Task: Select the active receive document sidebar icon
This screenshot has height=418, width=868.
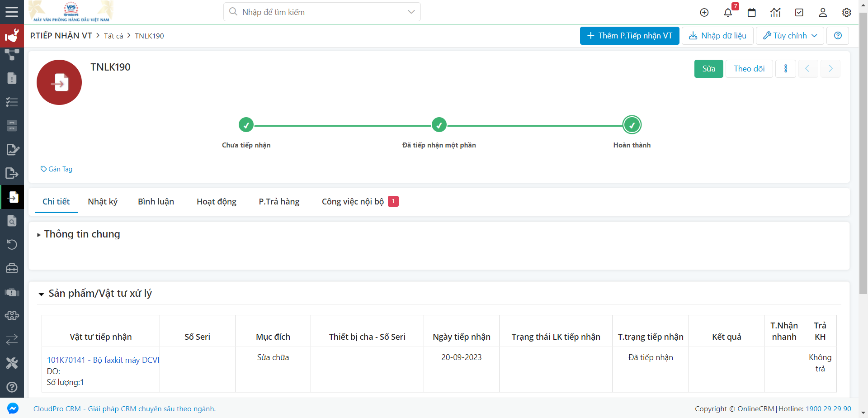Action: click(12, 197)
